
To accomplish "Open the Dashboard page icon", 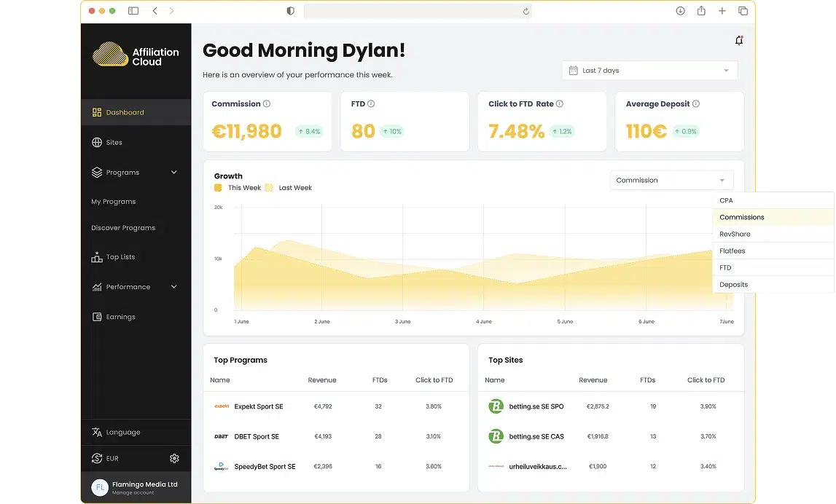I will (x=96, y=112).
